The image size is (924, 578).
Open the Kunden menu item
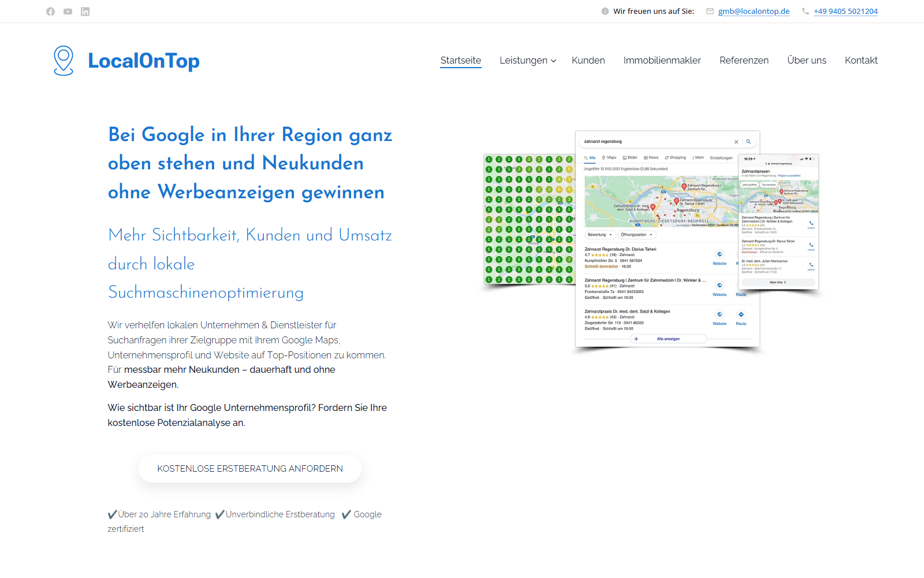click(588, 60)
